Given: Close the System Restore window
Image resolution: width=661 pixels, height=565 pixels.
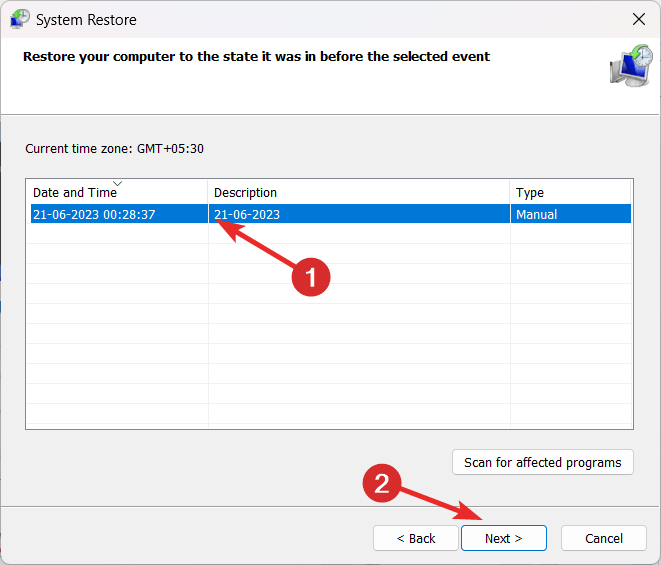Looking at the screenshot, I should (x=638, y=19).
